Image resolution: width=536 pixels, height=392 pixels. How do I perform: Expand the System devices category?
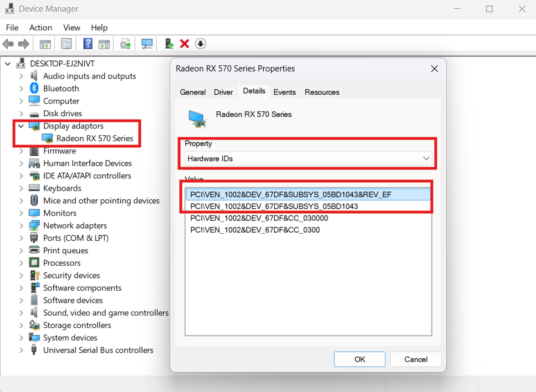coord(21,338)
